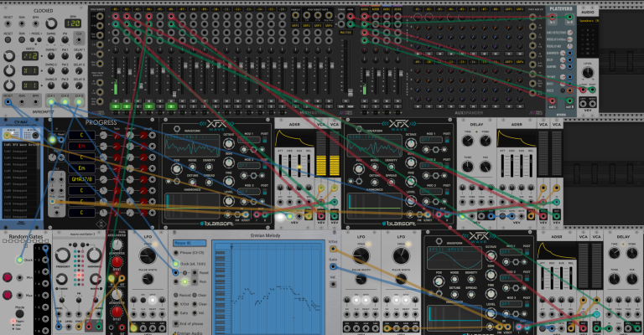Screen dimensions: 644x335
Task: Click the envelope curve display on first ADSR
Action: [294, 138]
